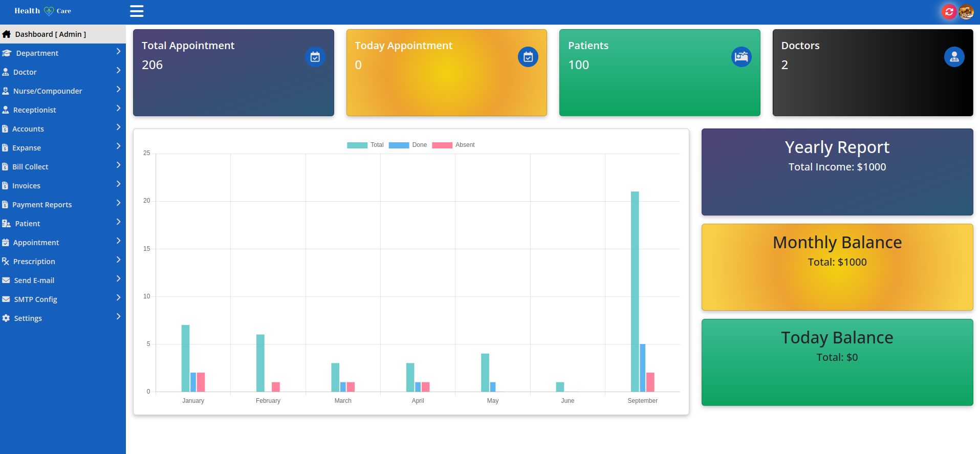Toggle the Done series in chart legend

pos(408,145)
